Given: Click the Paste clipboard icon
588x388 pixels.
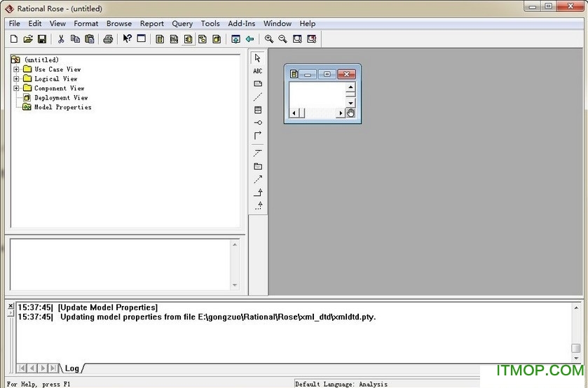Looking at the screenshot, I should coord(89,39).
